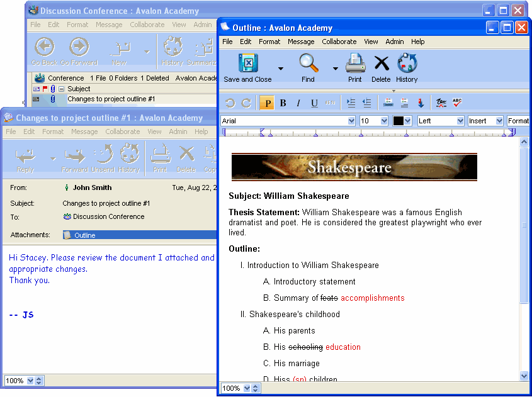Print the Outline document
Screen dimensions: 532x397
[x=355, y=64]
